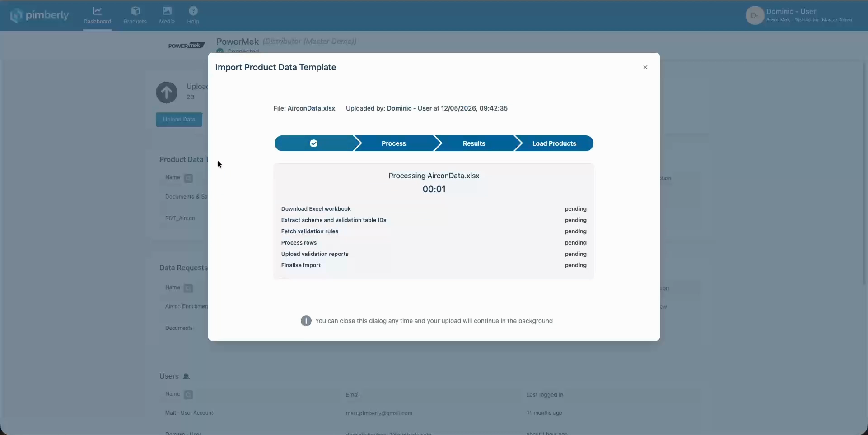Viewport: 868px width, 435px height.
Task: Click the Upload Data button
Action: coord(179,120)
